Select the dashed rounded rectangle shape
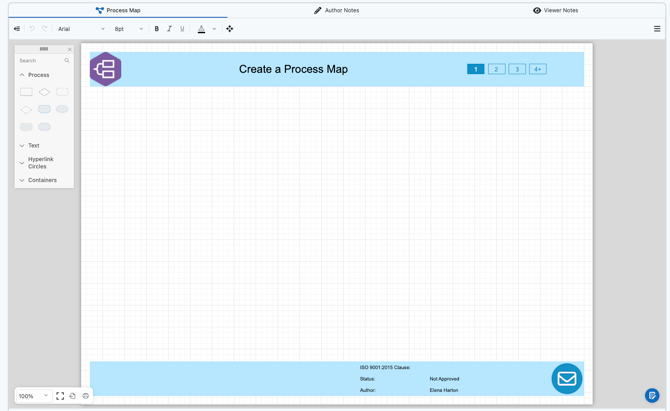 click(x=62, y=92)
